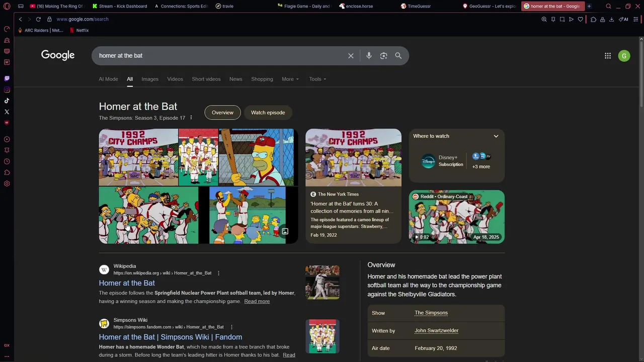Add page to bookmarks with heart icon
644x362 pixels.
[x=580, y=19]
